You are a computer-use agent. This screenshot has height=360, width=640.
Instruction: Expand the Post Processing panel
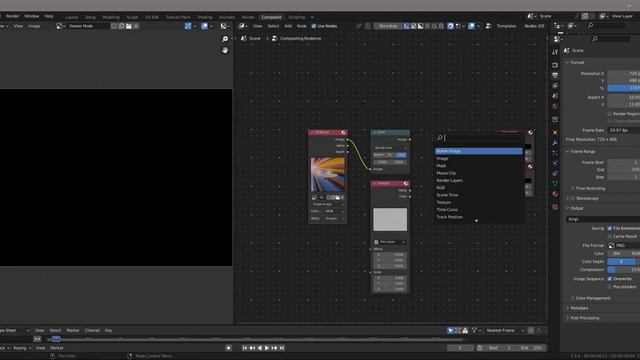pyautogui.click(x=585, y=318)
